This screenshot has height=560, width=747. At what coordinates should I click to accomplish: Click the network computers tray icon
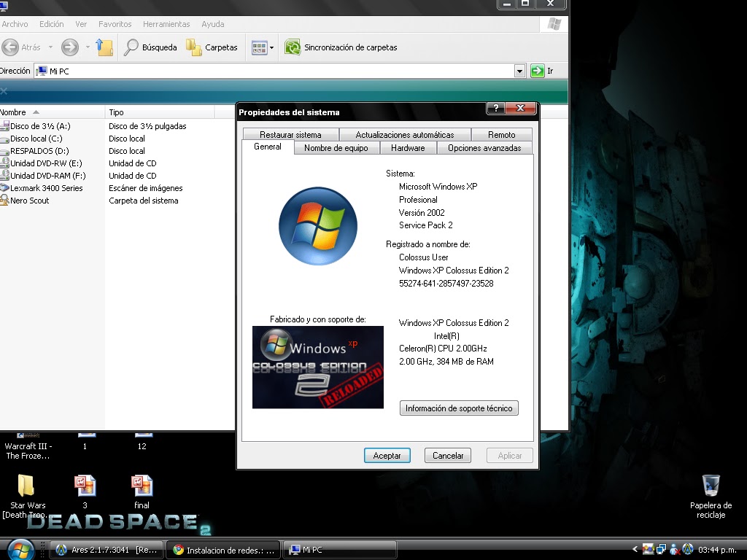pyautogui.click(x=661, y=550)
